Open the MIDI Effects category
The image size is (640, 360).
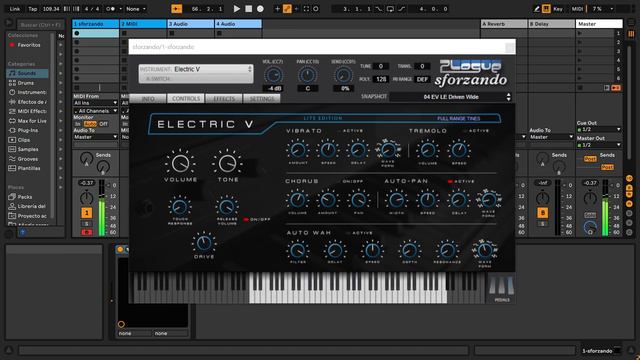pyautogui.click(x=28, y=111)
